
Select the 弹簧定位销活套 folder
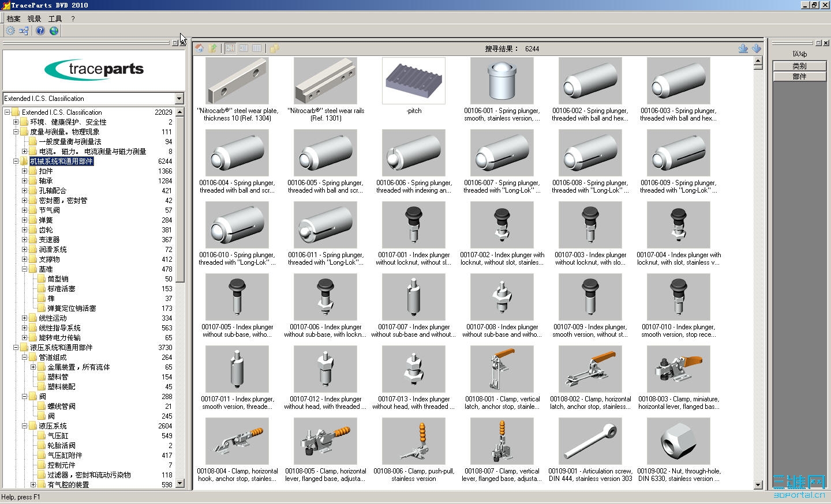coord(72,309)
